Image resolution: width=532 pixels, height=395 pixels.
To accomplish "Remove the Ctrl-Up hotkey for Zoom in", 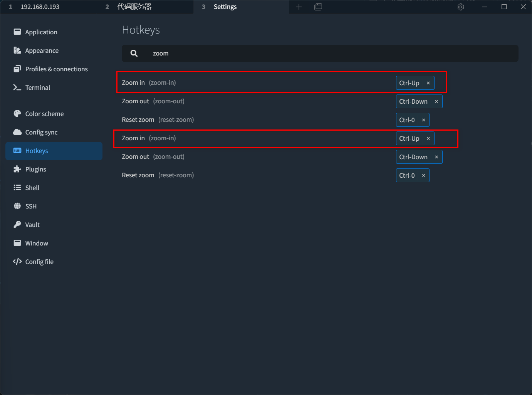I will tap(428, 83).
